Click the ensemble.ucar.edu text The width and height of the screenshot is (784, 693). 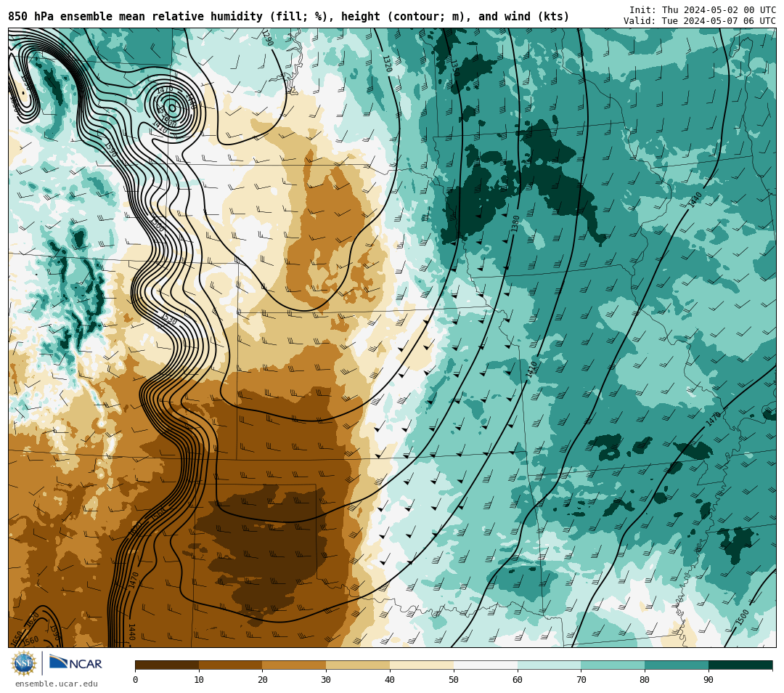point(57,684)
